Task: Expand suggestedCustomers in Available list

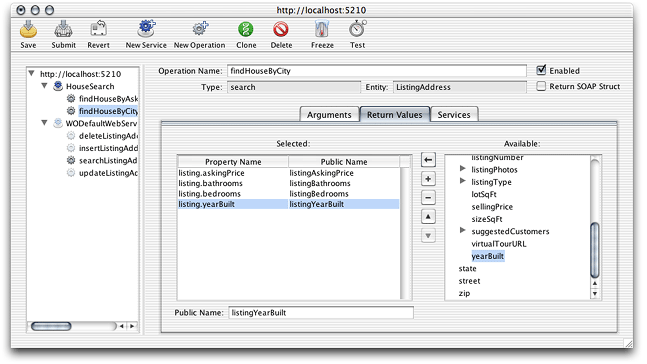Action: 463,231
